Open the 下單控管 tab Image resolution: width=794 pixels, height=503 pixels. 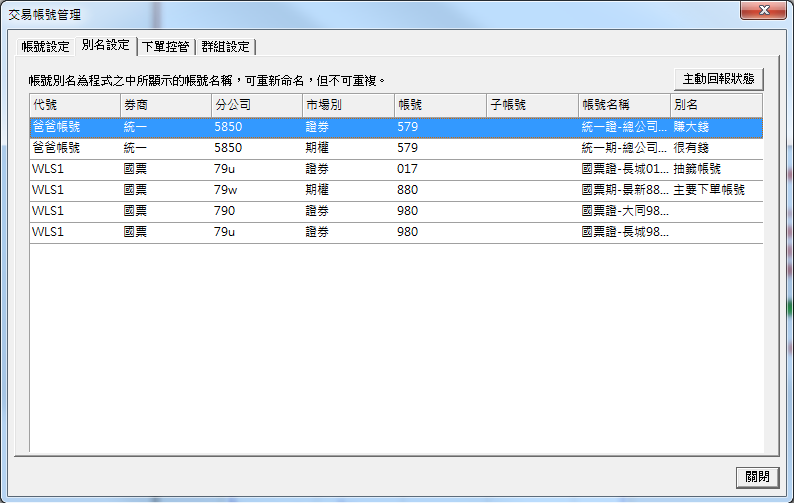[166, 46]
